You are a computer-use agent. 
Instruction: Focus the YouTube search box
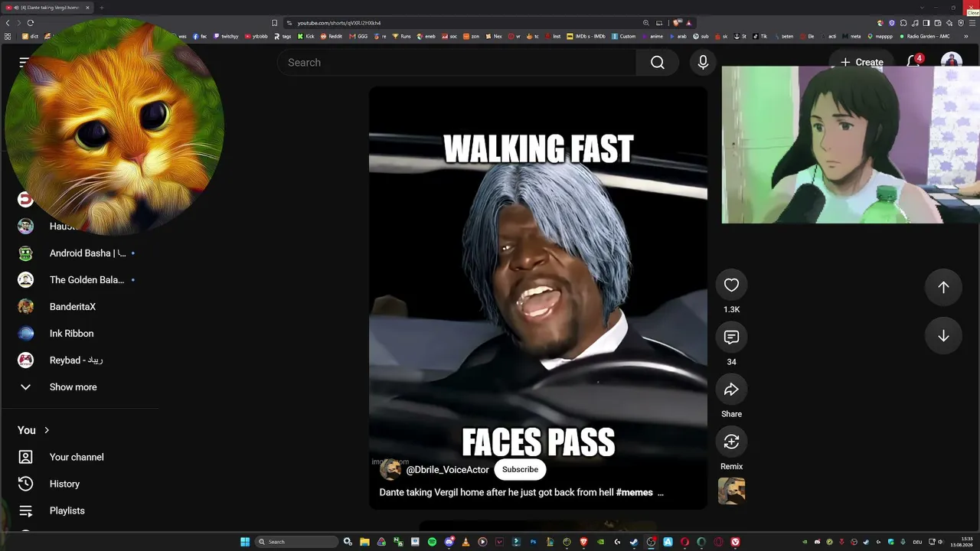(x=457, y=63)
